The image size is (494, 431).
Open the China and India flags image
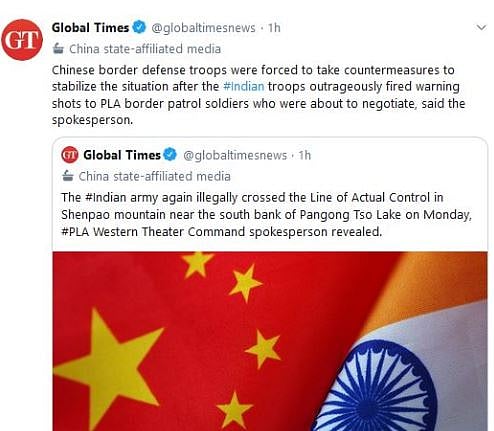point(270,341)
